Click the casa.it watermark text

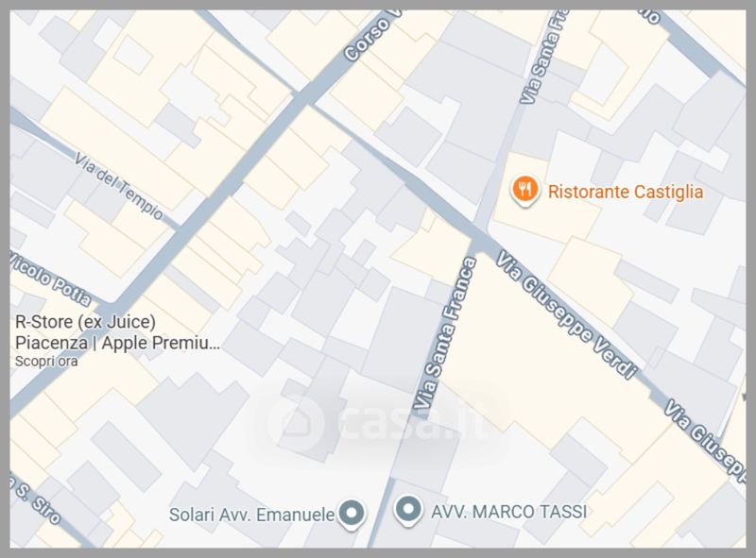(x=414, y=422)
